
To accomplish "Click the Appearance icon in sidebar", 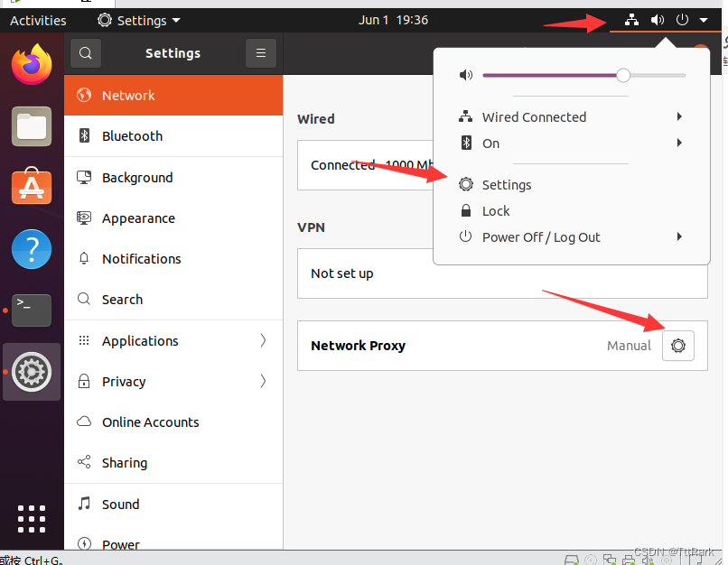I will (84, 218).
